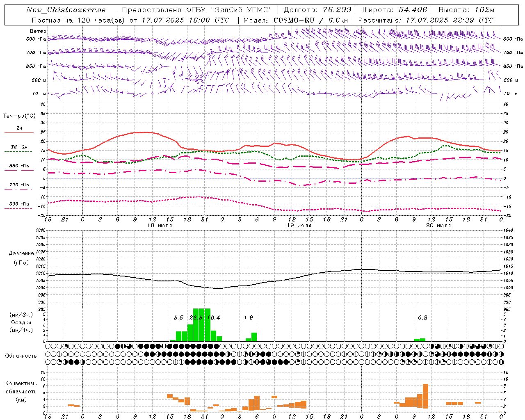This screenshot has width=525, height=420.
Task: Click the station name Nov_Chistoozernoe in the header
Action: (66, 10)
